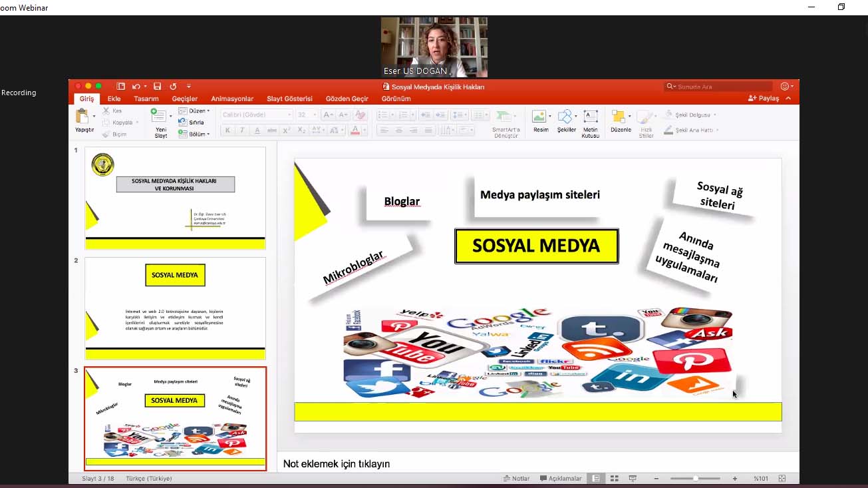Toggle strikethrough abc formatting
The height and width of the screenshot is (488, 868).
[272, 130]
